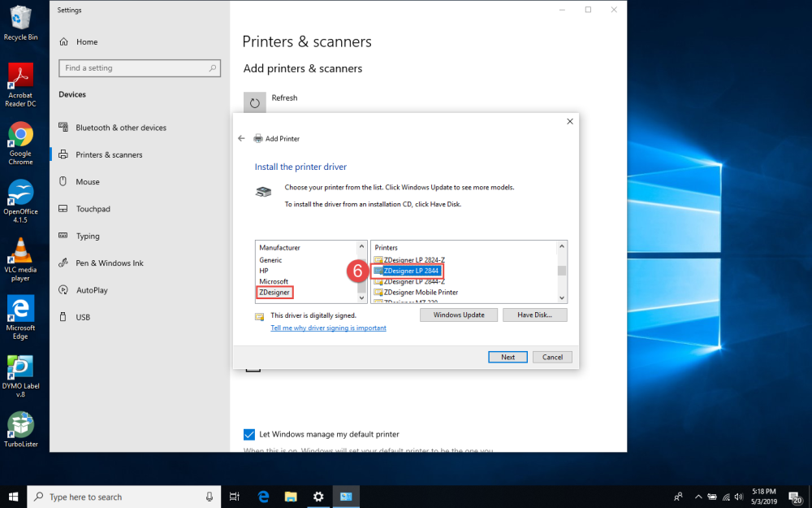The height and width of the screenshot is (508, 812).
Task: Launch OpenOffice 4.1.5 desktop shortcut
Action: tap(20, 201)
